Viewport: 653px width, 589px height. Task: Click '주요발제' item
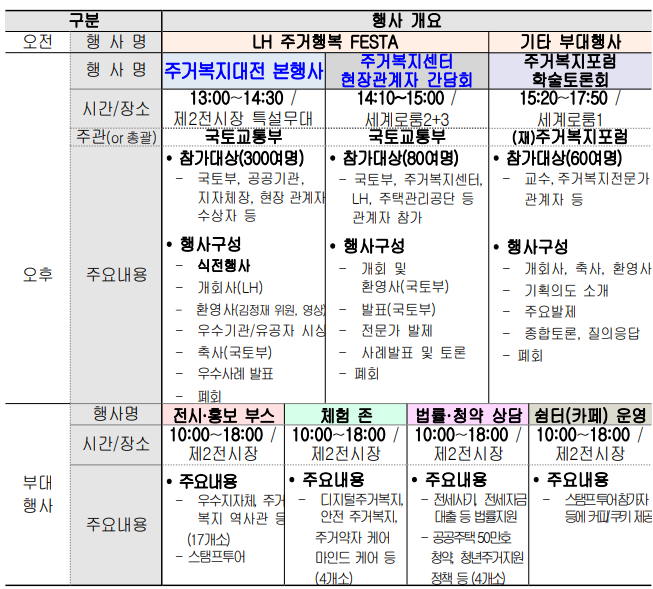tap(550, 312)
